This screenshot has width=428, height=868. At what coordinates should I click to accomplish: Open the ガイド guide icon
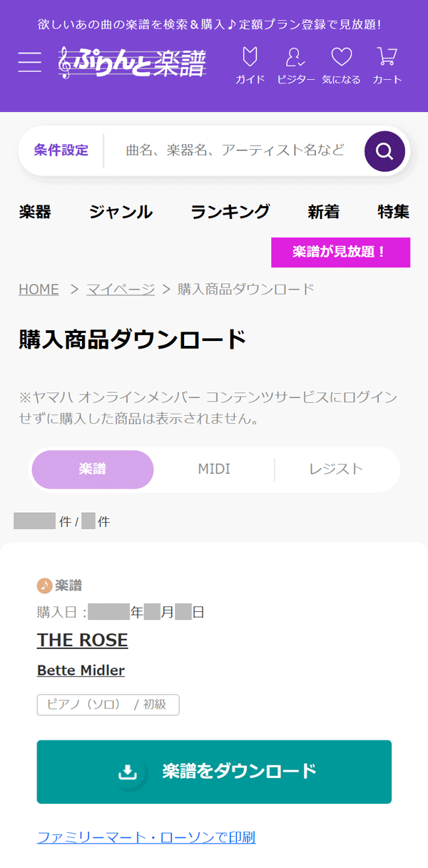tap(250, 66)
